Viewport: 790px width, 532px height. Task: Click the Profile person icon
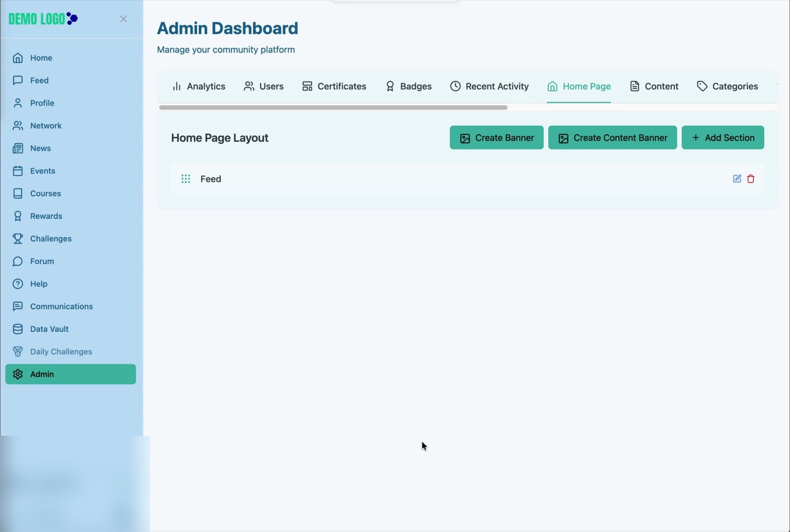click(x=18, y=103)
